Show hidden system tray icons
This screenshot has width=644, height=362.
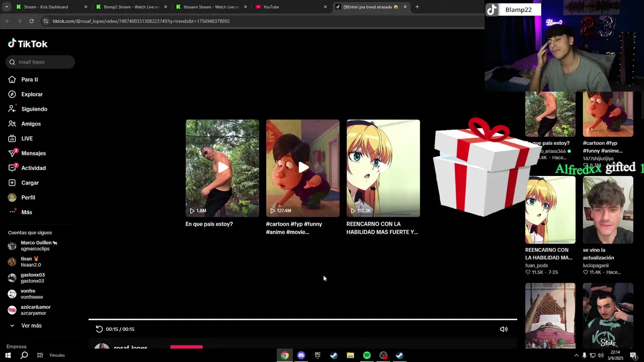pyautogui.click(x=576, y=355)
